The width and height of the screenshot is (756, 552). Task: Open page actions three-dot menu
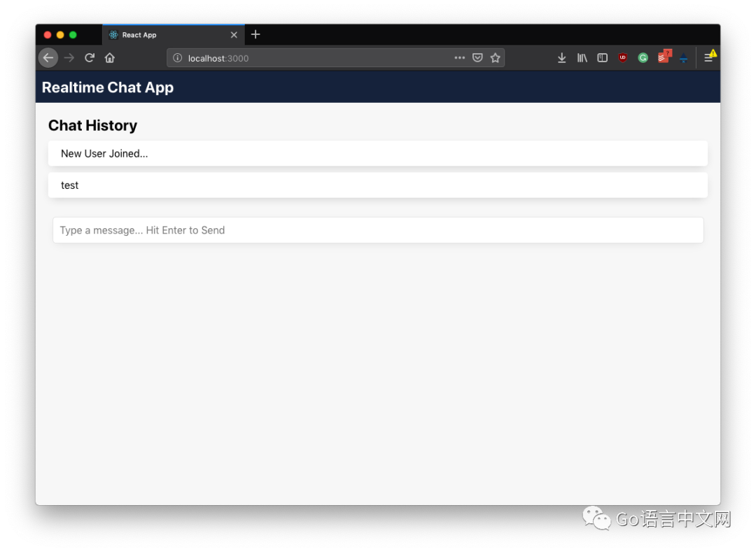click(x=459, y=58)
